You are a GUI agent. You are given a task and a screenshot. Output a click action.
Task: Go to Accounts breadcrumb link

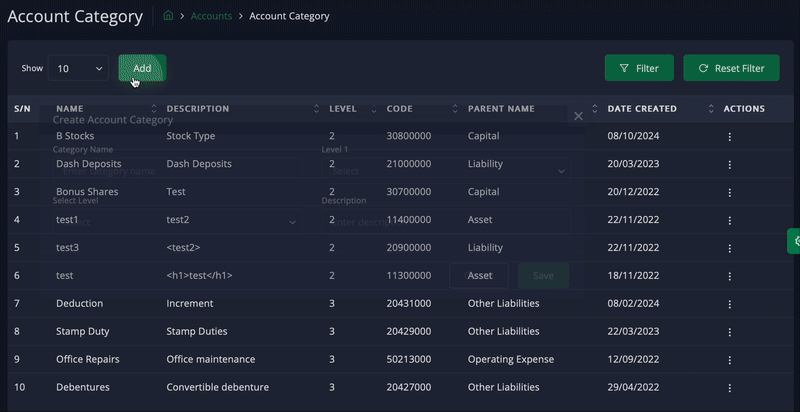tap(211, 17)
